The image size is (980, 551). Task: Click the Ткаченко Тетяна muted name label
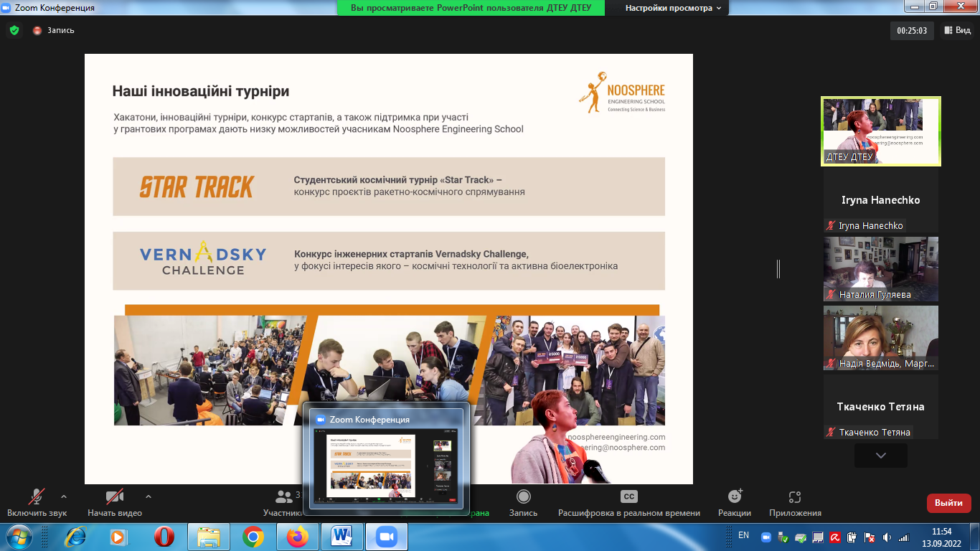click(x=867, y=432)
